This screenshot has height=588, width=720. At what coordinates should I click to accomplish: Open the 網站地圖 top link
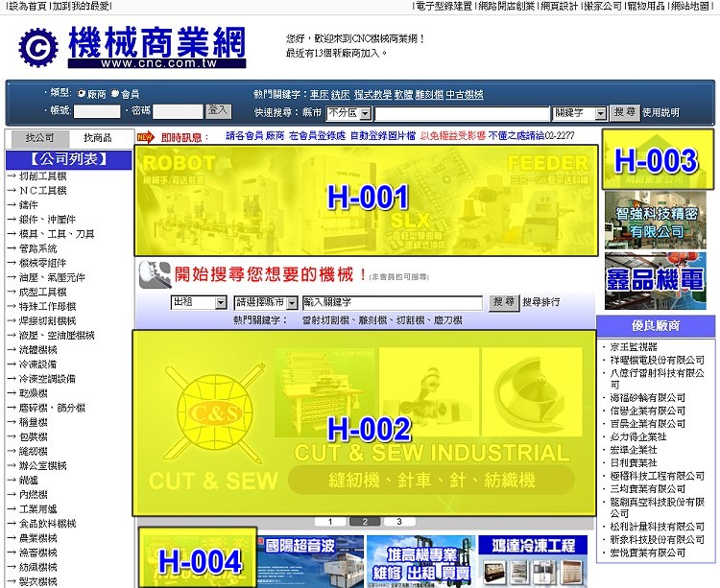point(690,7)
